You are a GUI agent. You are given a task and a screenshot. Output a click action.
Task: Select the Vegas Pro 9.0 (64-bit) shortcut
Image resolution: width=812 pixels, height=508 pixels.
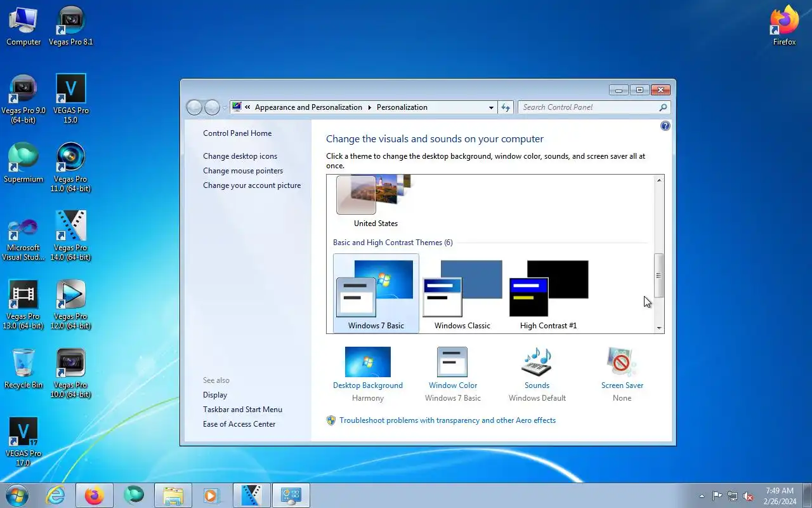23,99
